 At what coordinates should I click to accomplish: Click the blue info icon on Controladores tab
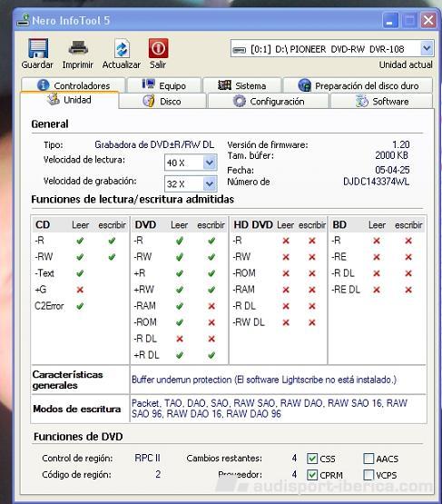click(44, 84)
